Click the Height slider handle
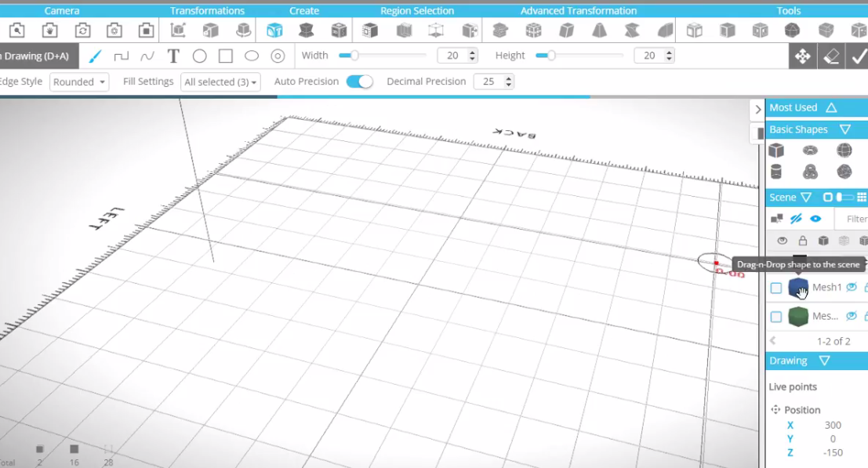Image resolution: width=868 pixels, height=468 pixels. point(550,56)
